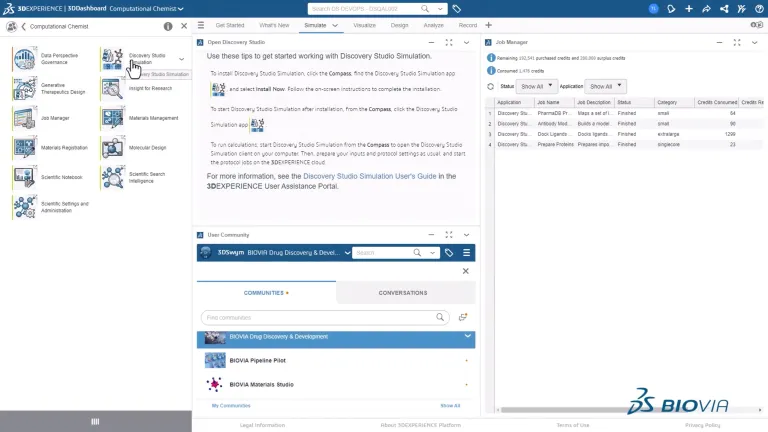Open Materials Registration app

tap(24, 147)
